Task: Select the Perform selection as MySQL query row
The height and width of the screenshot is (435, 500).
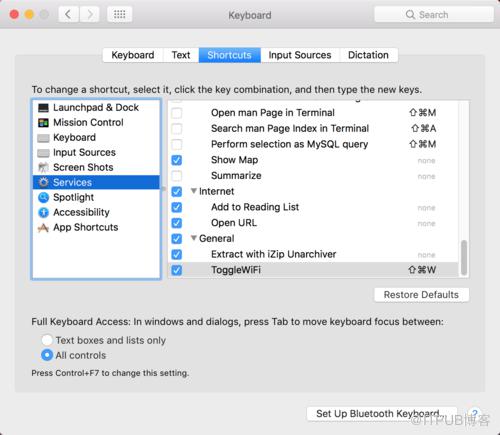Action: tap(313, 144)
